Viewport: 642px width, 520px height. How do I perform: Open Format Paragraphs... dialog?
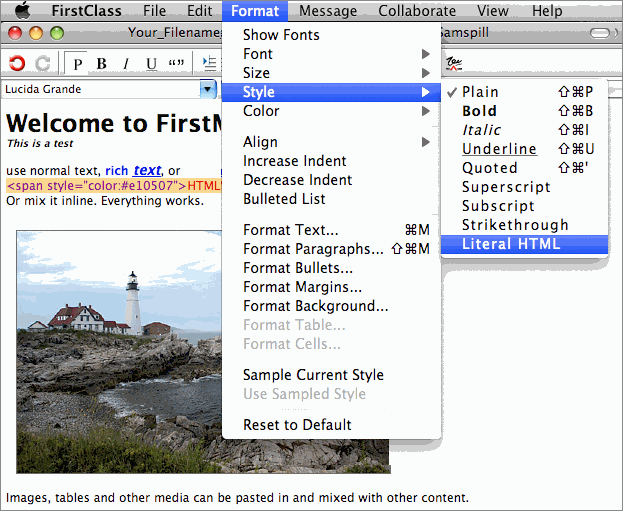[x=331, y=249]
